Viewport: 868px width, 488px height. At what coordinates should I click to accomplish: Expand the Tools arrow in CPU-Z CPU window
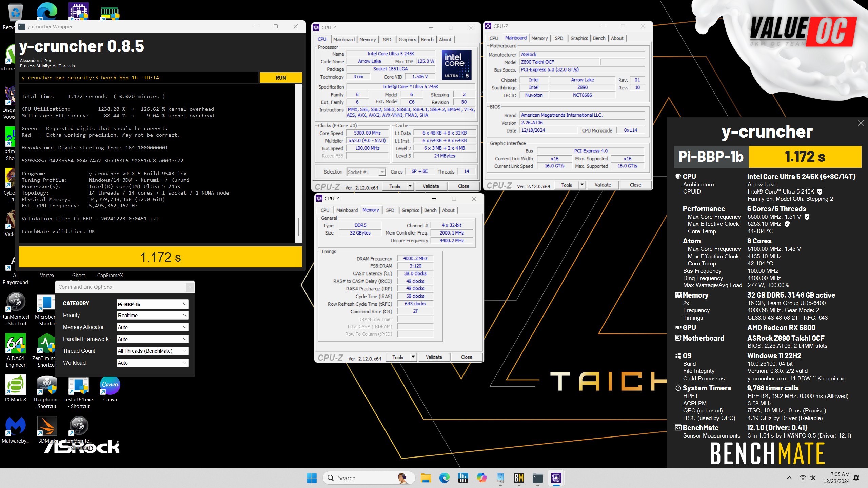410,186
